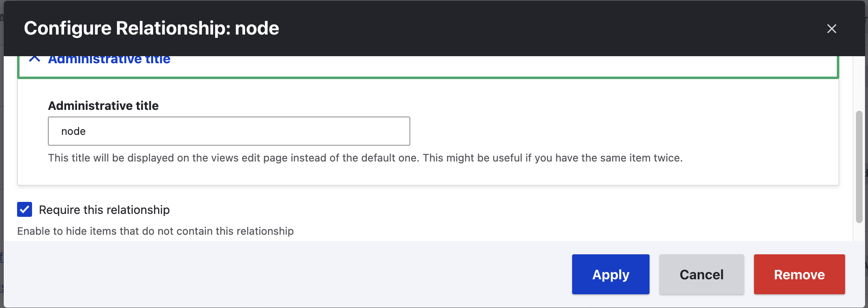
Task: Click the bold Administrative title field label
Action: [103, 106]
